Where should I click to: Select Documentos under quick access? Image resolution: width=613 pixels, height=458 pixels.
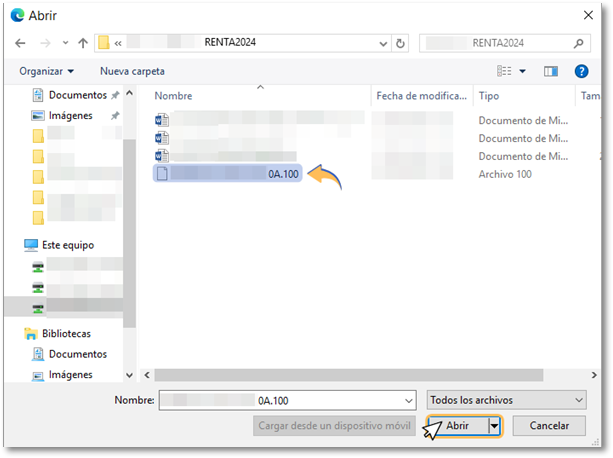coord(77,95)
